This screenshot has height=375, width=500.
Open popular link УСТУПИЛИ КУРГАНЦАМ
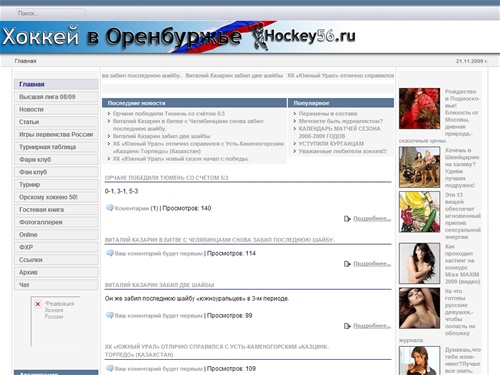tap(331, 144)
